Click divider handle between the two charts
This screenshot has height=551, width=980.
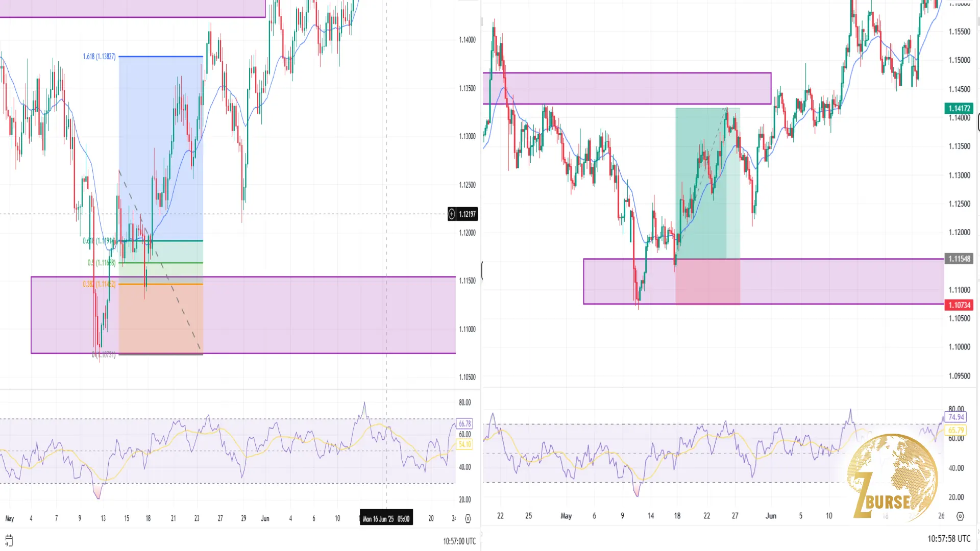481,270
